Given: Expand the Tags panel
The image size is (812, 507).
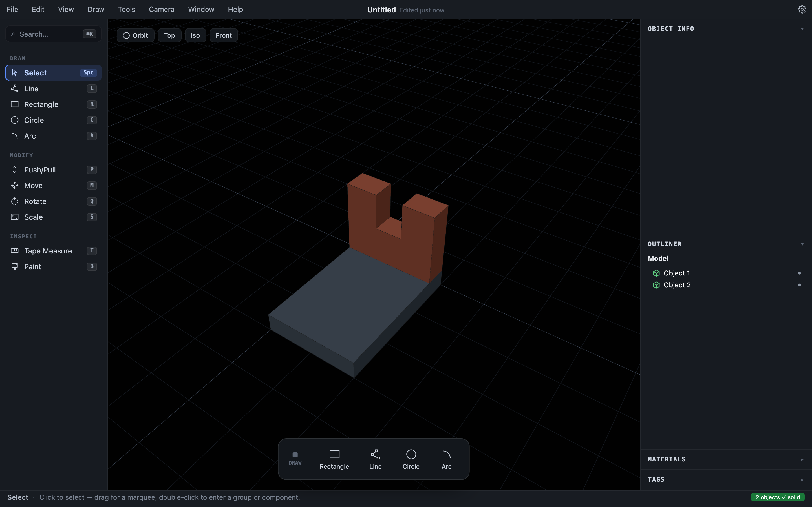Looking at the screenshot, I should pyautogui.click(x=802, y=480).
